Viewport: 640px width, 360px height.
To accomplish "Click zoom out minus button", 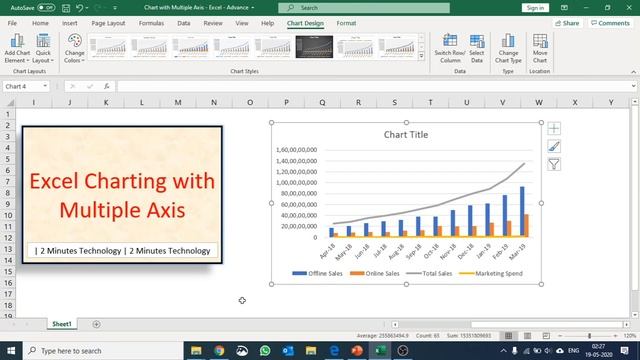I will [x=560, y=336].
